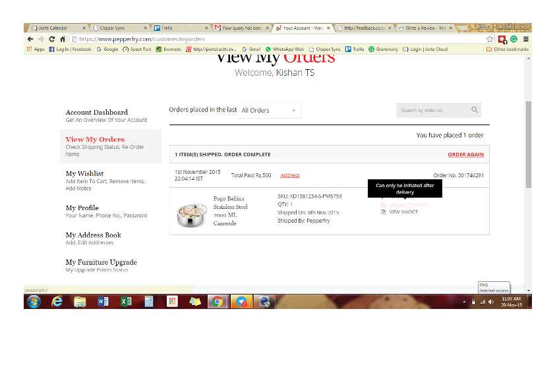Switch to the Write a Review tab

424,28
